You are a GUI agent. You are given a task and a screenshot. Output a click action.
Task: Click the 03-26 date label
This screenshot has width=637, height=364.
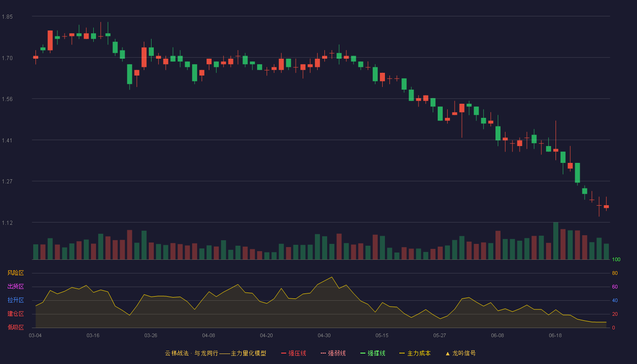click(x=151, y=335)
